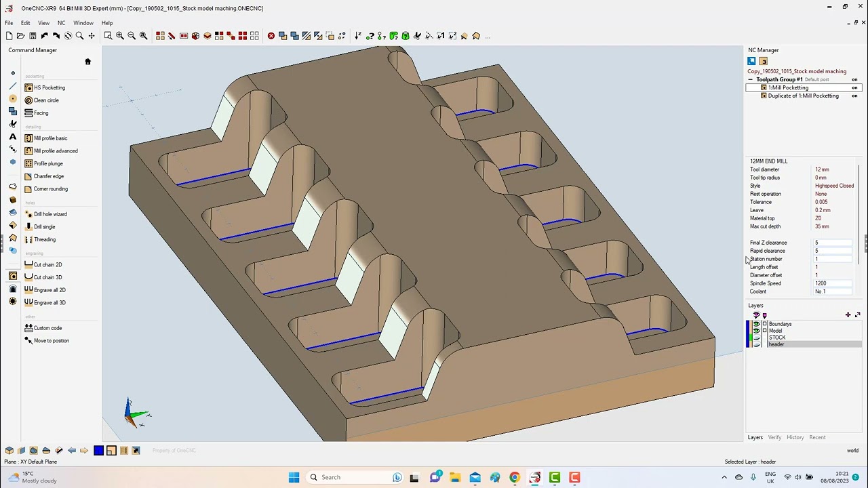868x488 pixels.
Task: Toggle 1:Mill Pocketting on switch
Action: click(854, 87)
